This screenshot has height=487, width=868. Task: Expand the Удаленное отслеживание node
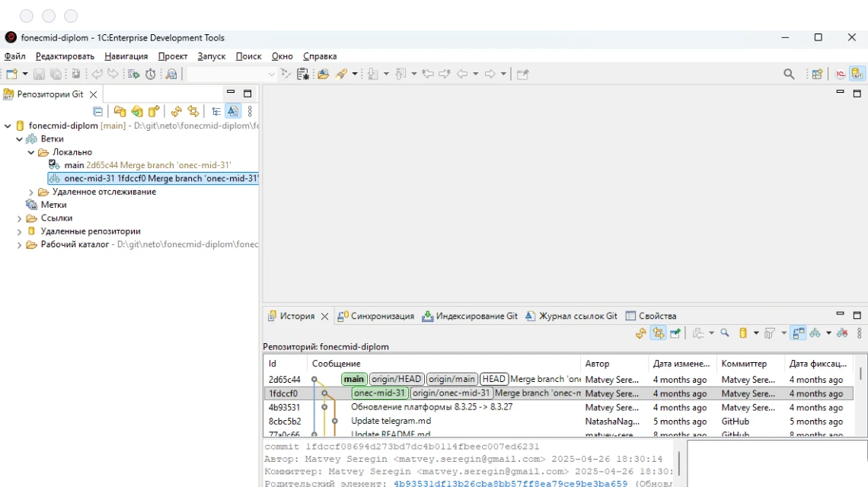[x=31, y=192]
